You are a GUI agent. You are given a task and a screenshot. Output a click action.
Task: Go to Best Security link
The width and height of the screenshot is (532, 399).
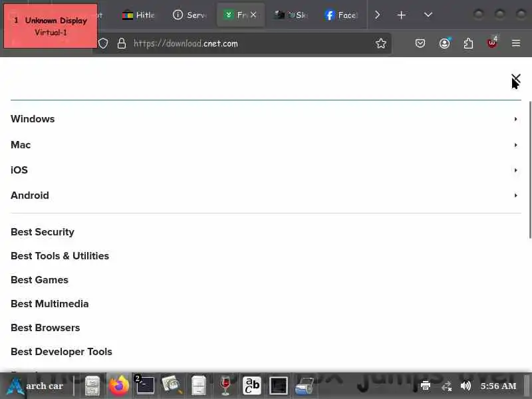coord(43,232)
